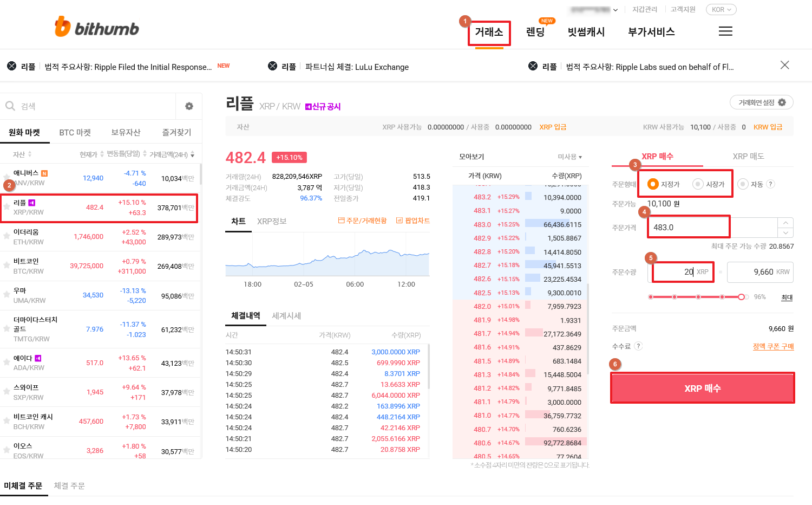Open the 빗썸캐시 menu
The image size is (812, 505).
coord(586,32)
